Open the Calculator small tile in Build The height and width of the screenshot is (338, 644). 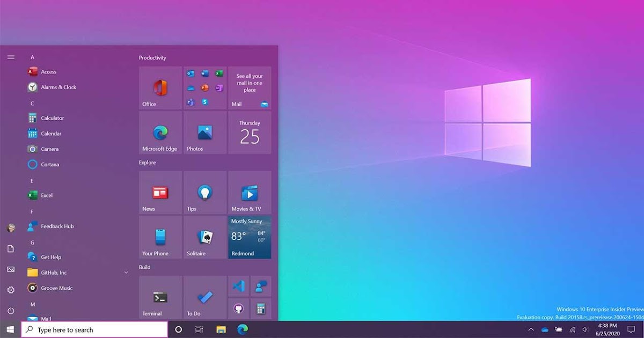(261, 308)
